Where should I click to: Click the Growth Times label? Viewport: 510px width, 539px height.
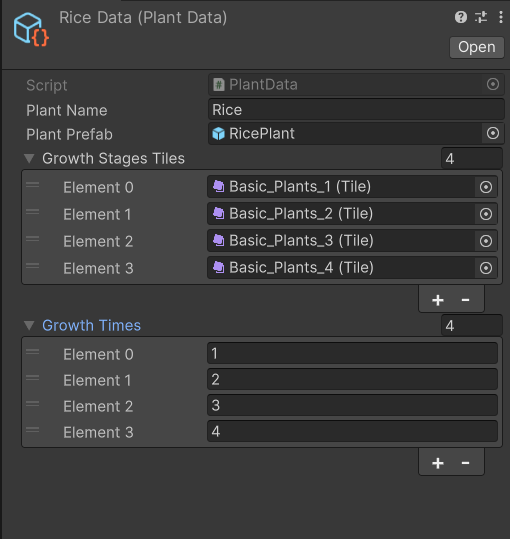click(x=91, y=325)
